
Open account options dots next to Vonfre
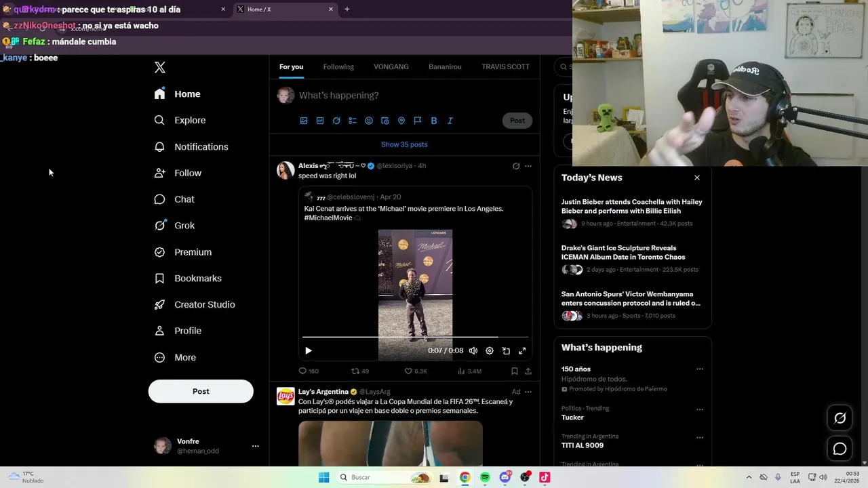[x=256, y=446]
